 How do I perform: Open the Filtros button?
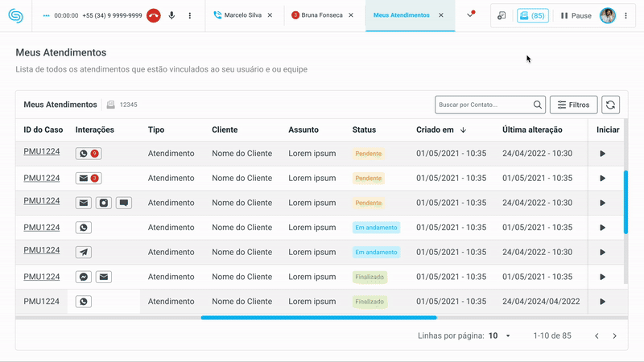tap(573, 105)
